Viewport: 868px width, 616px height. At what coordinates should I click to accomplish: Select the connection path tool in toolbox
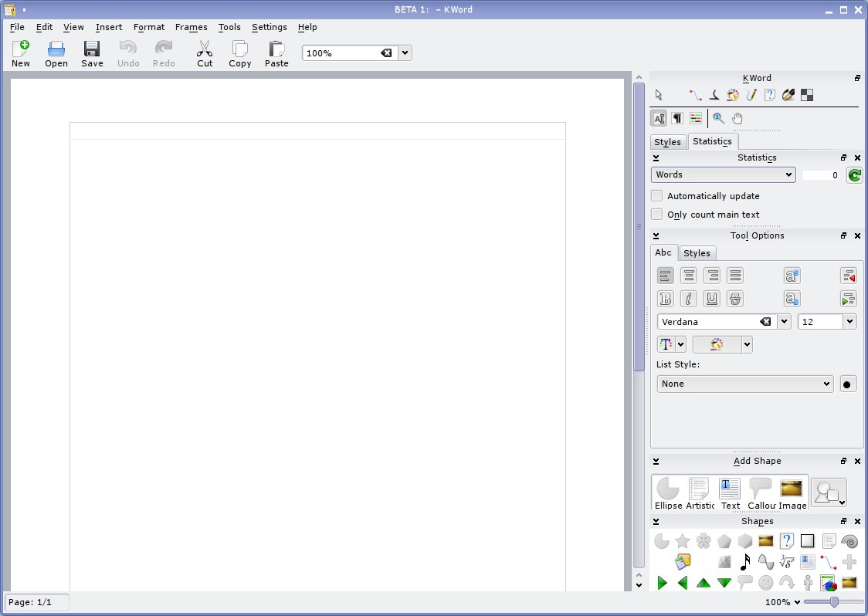point(695,95)
